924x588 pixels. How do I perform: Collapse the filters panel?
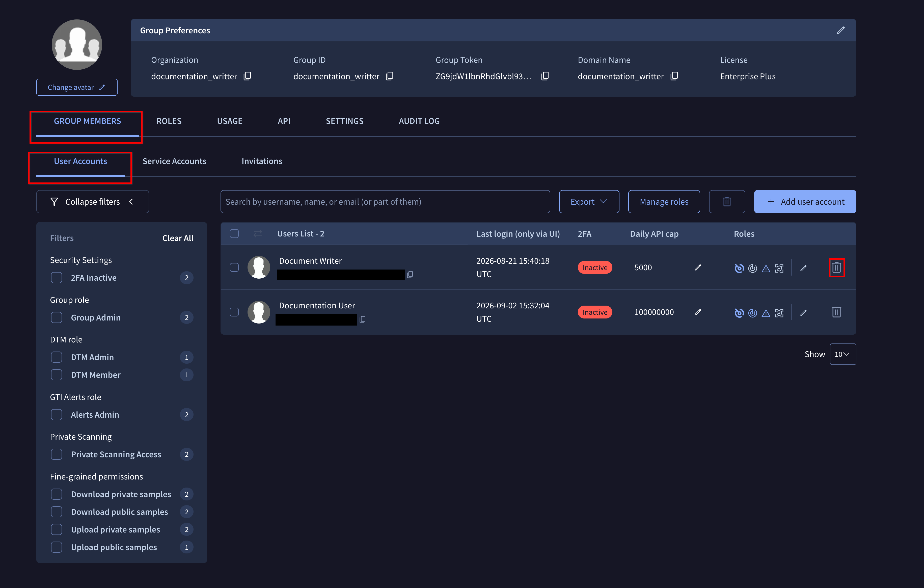pyautogui.click(x=93, y=201)
